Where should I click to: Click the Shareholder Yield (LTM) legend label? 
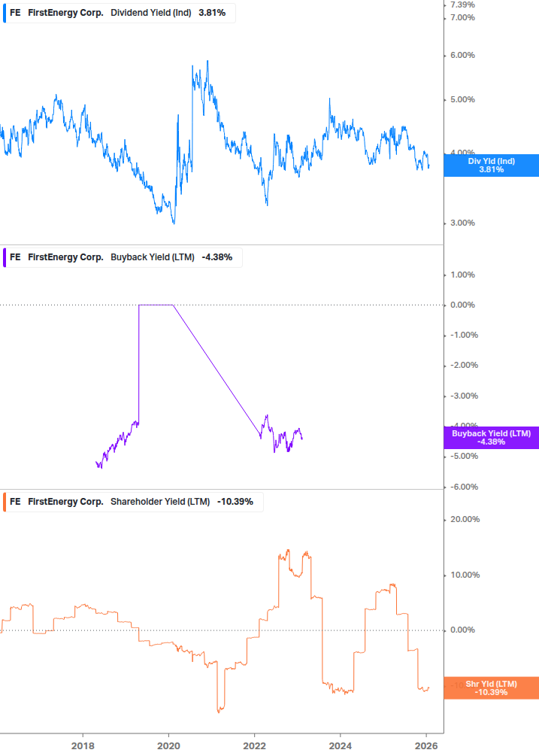coord(160,502)
